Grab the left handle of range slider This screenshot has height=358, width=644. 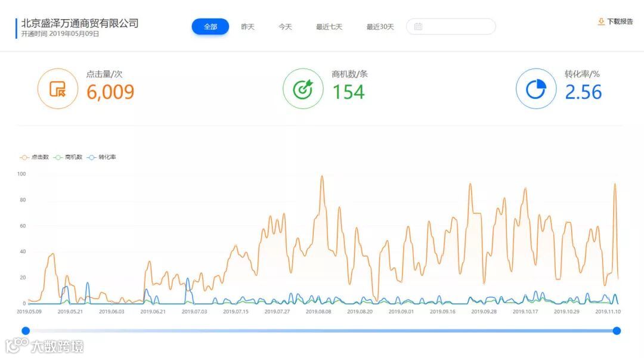point(26,331)
